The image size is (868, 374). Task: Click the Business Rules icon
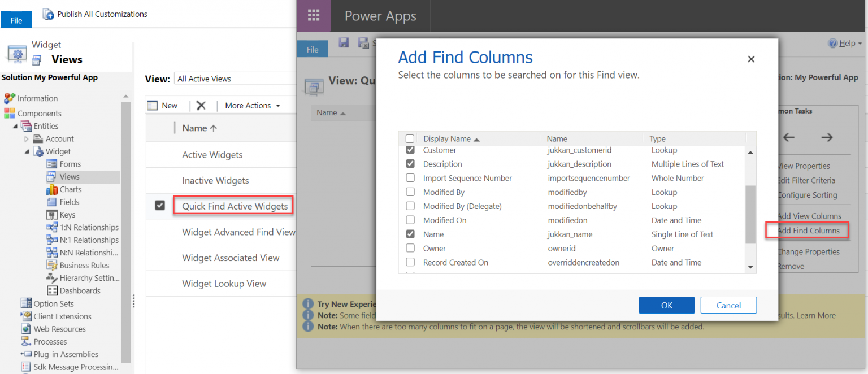(x=51, y=265)
